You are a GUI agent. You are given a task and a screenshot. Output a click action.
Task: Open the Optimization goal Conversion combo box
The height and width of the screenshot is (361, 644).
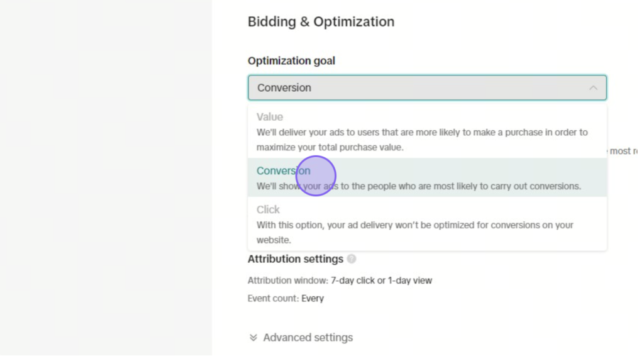(x=427, y=88)
